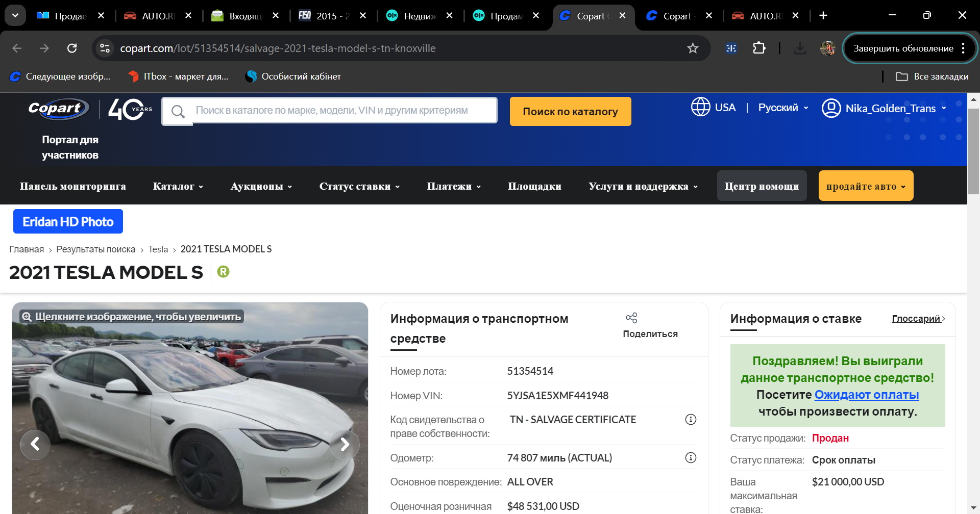Screen dimensions: 980x514
Task: Click the Tesla photo to enlarge
Action: pos(189,408)
